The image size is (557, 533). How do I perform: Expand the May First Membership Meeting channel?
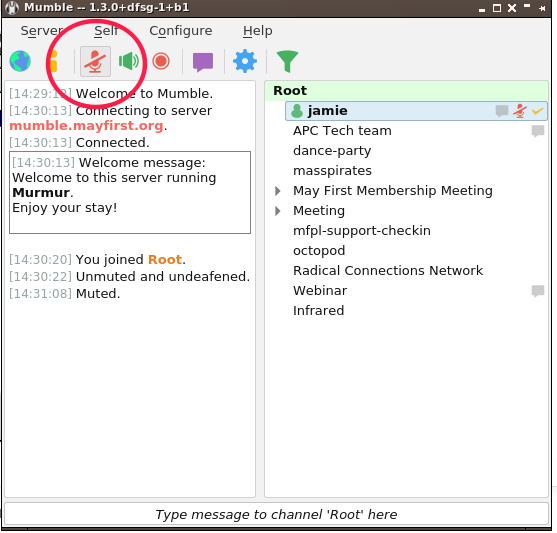coord(278,191)
